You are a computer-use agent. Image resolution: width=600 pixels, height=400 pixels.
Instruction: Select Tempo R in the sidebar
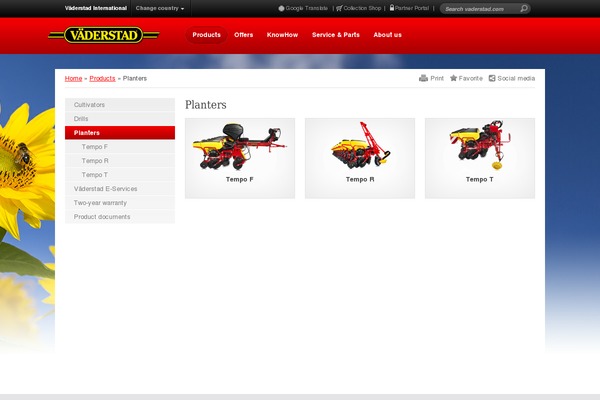120,161
